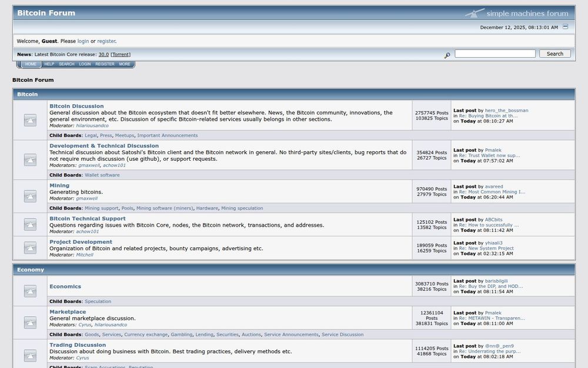
Task: Open the Legal child board
Action: click(91, 135)
